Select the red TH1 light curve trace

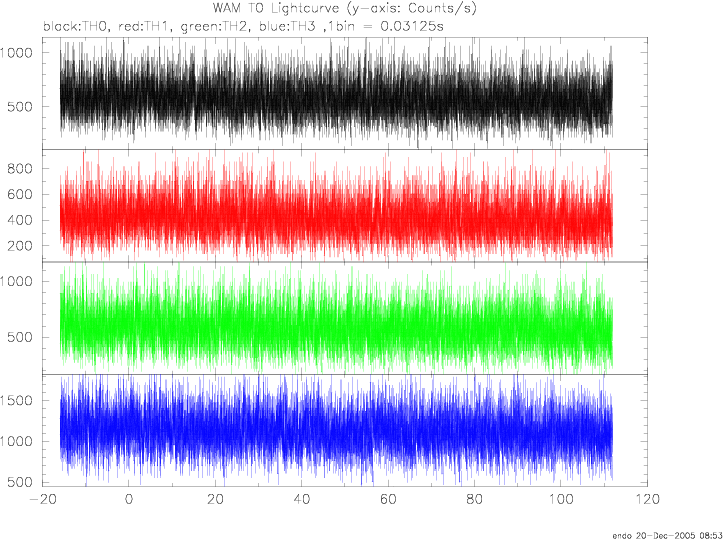pyautogui.click(x=336, y=206)
